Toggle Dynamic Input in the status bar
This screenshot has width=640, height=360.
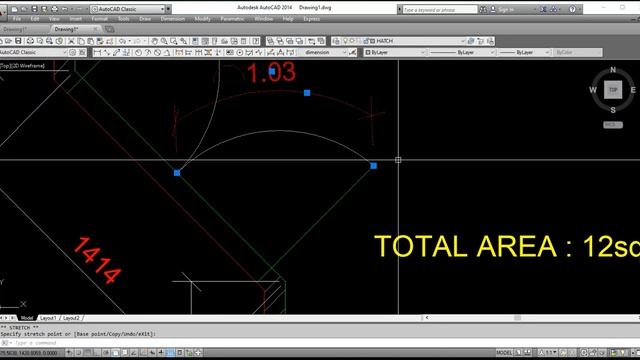tap(152, 353)
